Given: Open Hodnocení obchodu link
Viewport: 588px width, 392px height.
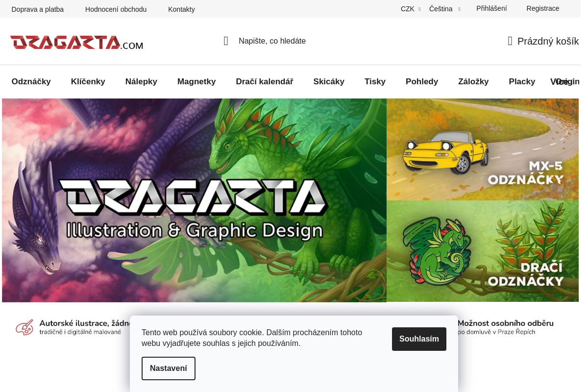Looking at the screenshot, I should point(116,9).
